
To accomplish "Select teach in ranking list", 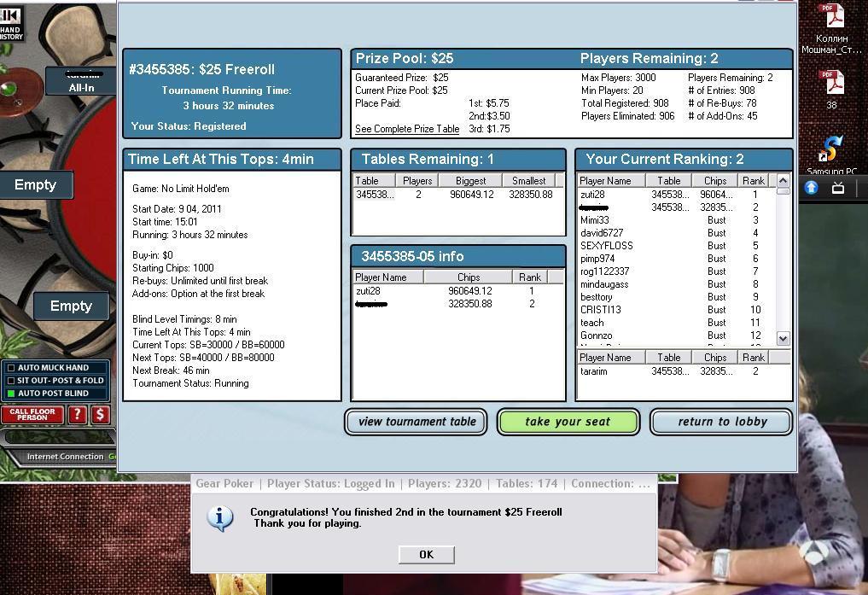I will coord(675,322).
